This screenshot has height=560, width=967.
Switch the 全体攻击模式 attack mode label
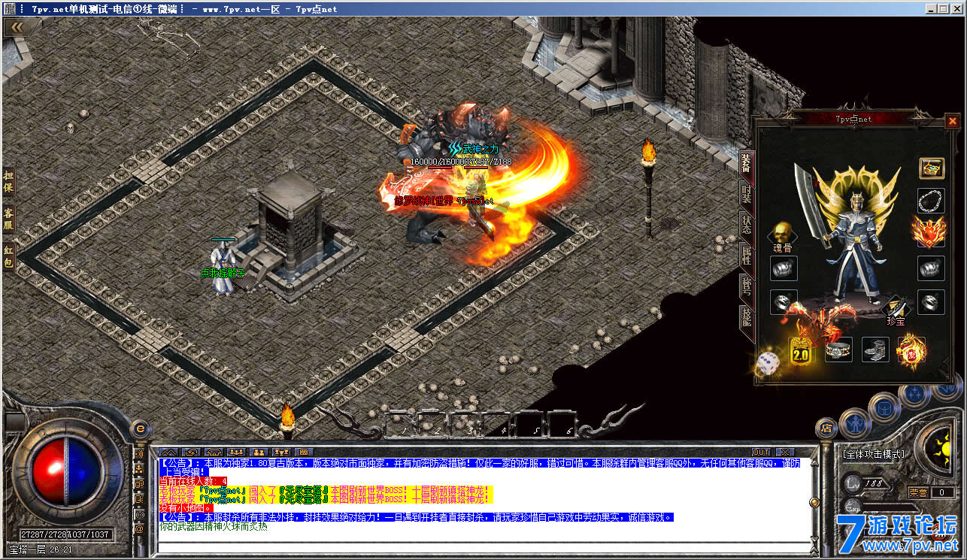[x=873, y=454]
